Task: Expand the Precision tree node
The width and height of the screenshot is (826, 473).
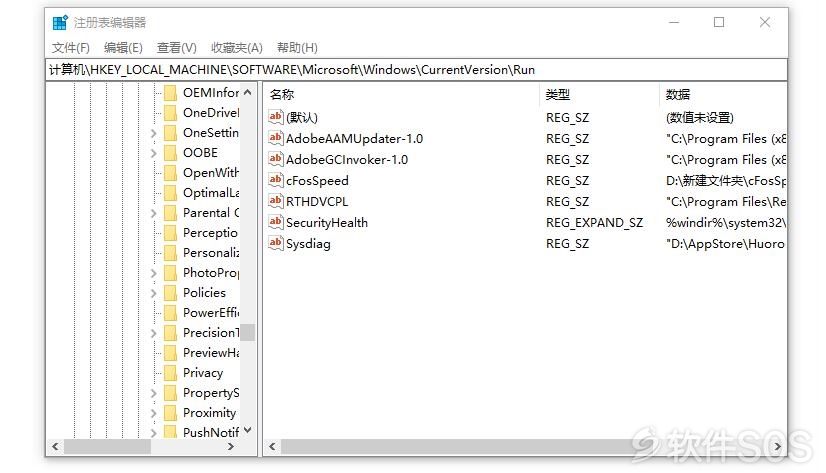Action: point(153,333)
